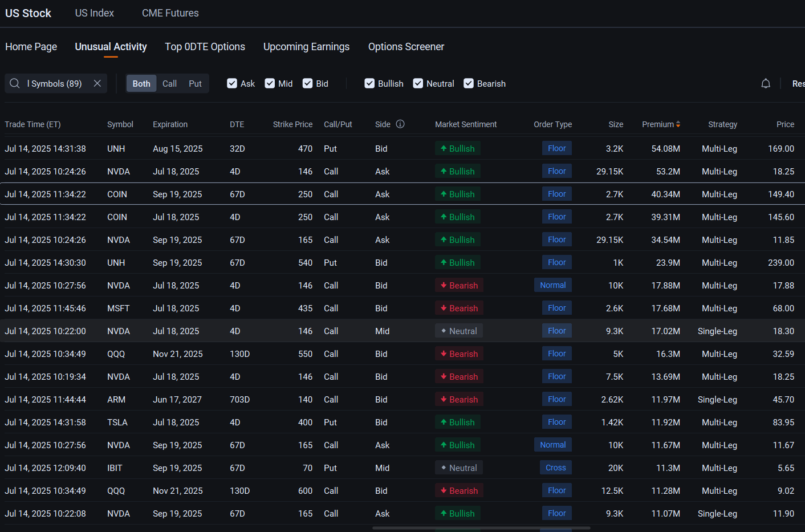
Task: Open the Home Page tab
Action: coord(31,47)
